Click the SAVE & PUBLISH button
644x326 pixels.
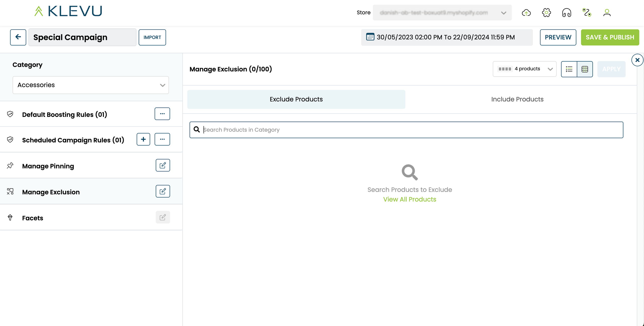(x=610, y=37)
